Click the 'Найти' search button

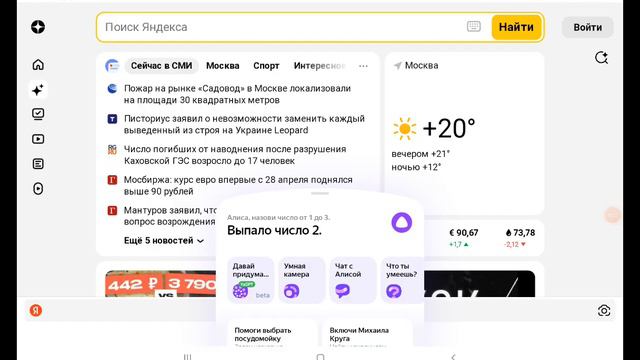coord(516,27)
